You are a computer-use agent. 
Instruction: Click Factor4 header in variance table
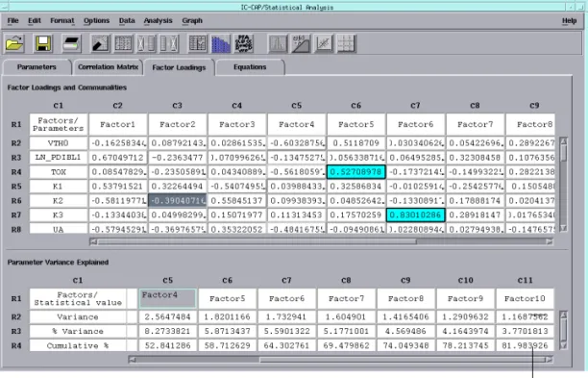point(167,298)
